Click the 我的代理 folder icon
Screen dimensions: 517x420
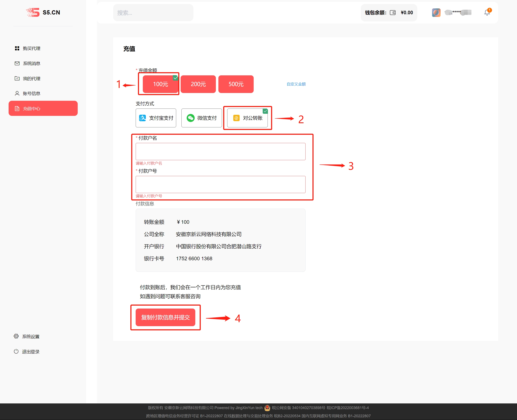(x=17, y=78)
